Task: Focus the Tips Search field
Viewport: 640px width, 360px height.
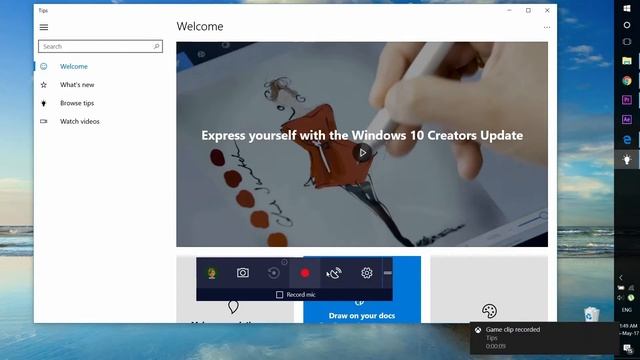Action: pos(100,47)
